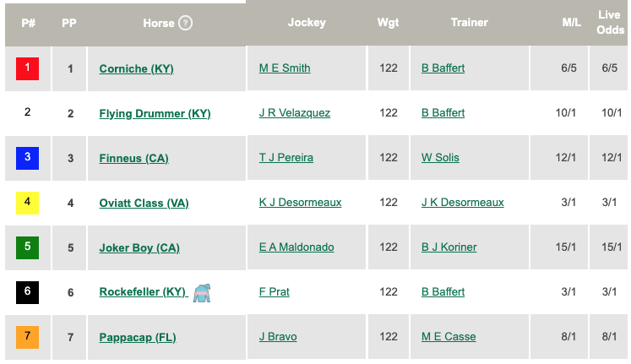The image size is (631, 364).
Task: View trainer M E Casse's page
Action: pos(449,337)
